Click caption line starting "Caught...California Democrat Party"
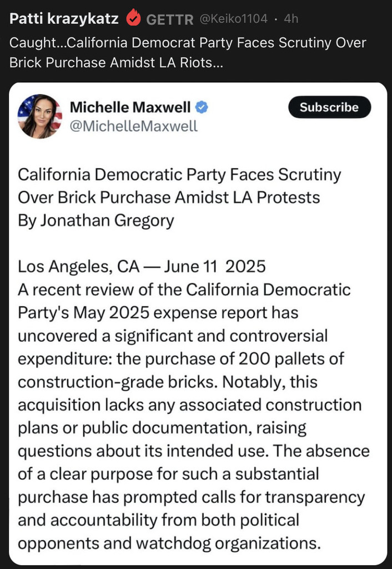 pyautogui.click(x=188, y=43)
